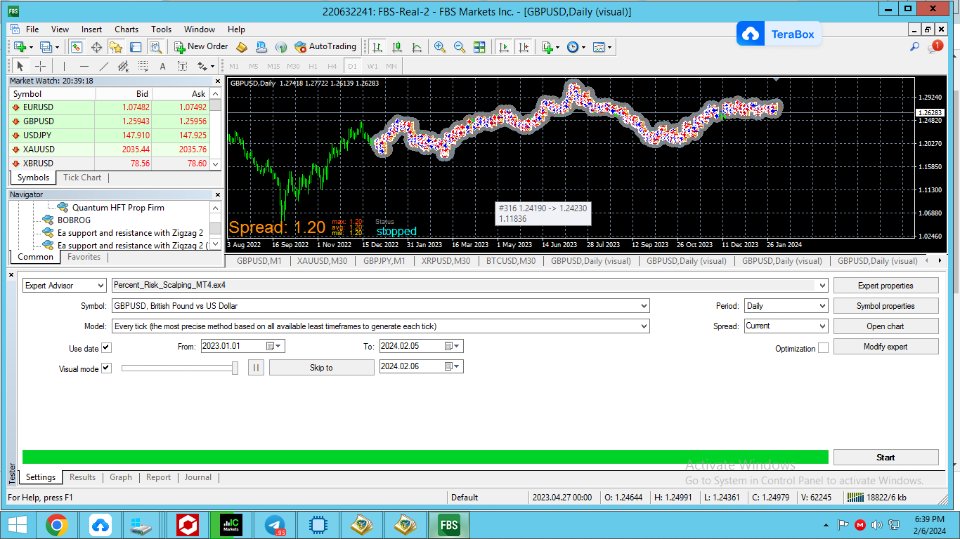Click the Expert properties button
The image size is (960, 539).
885,285
